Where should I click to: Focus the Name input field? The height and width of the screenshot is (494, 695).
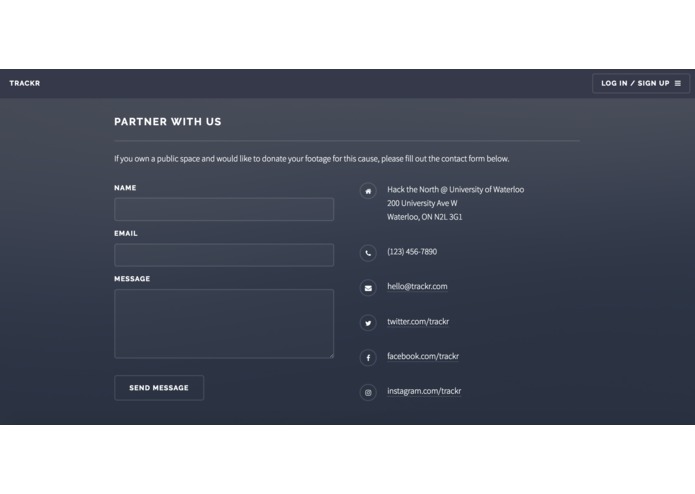(224, 209)
